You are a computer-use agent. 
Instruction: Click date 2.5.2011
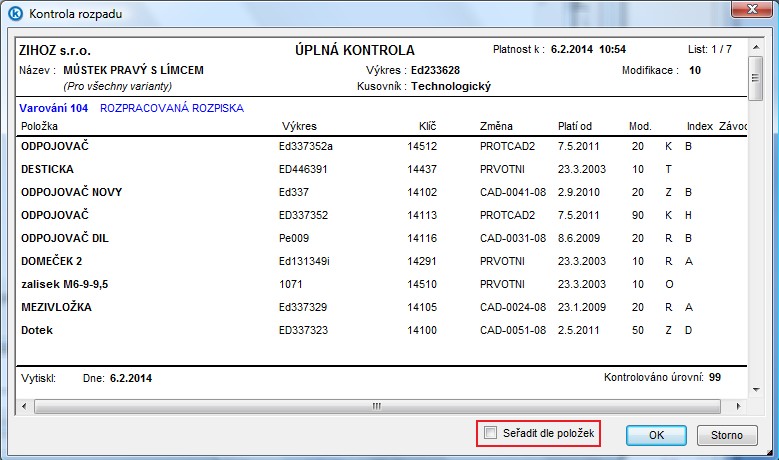(x=579, y=330)
